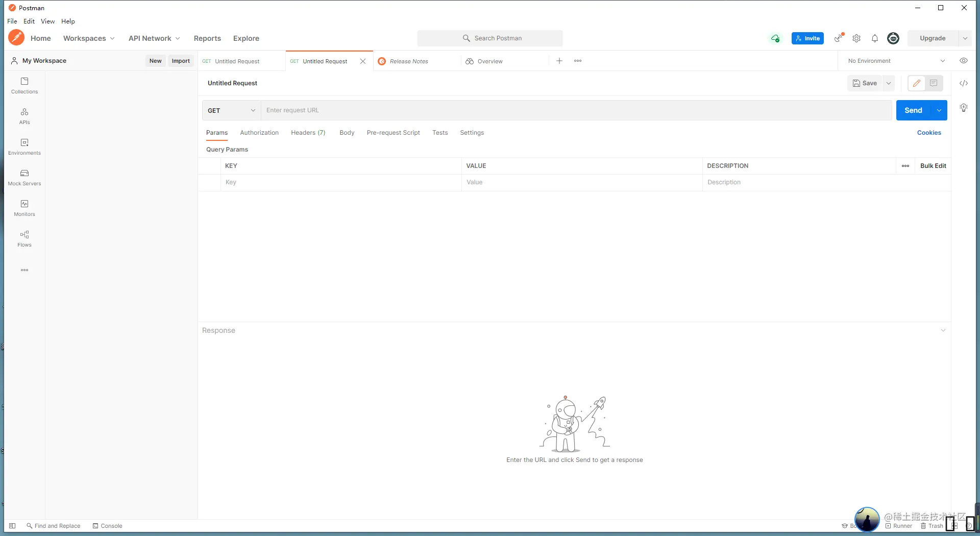Viewport: 980px width, 536px height.
Task: Open Find and Replace
Action: click(54, 526)
